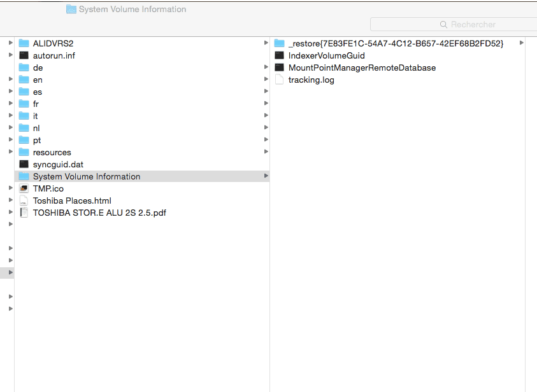This screenshot has height=392, width=537.
Task: Select the pt folder icon
Action: click(x=24, y=140)
